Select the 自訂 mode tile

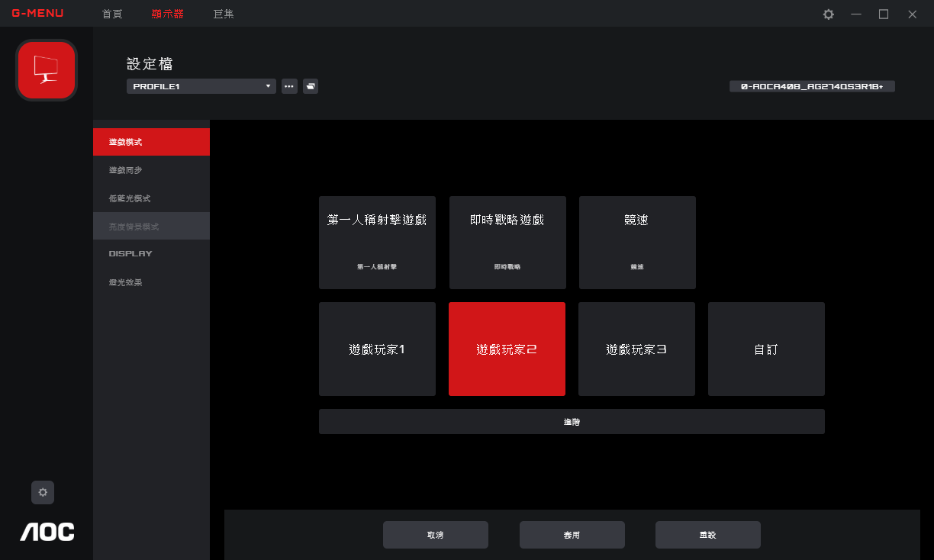pyautogui.click(x=766, y=349)
